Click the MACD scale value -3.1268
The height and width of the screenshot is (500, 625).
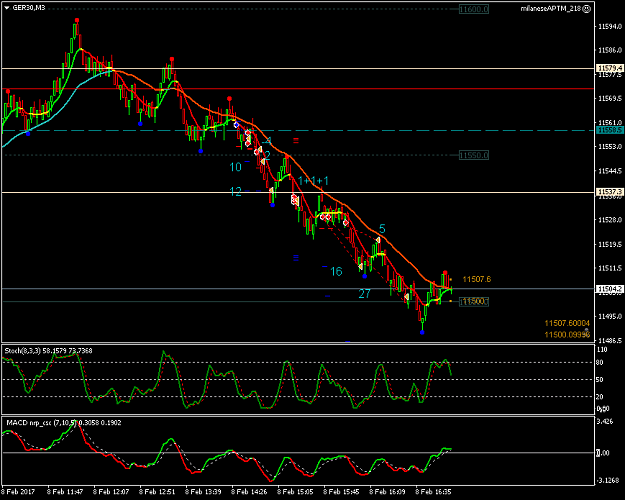click(x=607, y=480)
